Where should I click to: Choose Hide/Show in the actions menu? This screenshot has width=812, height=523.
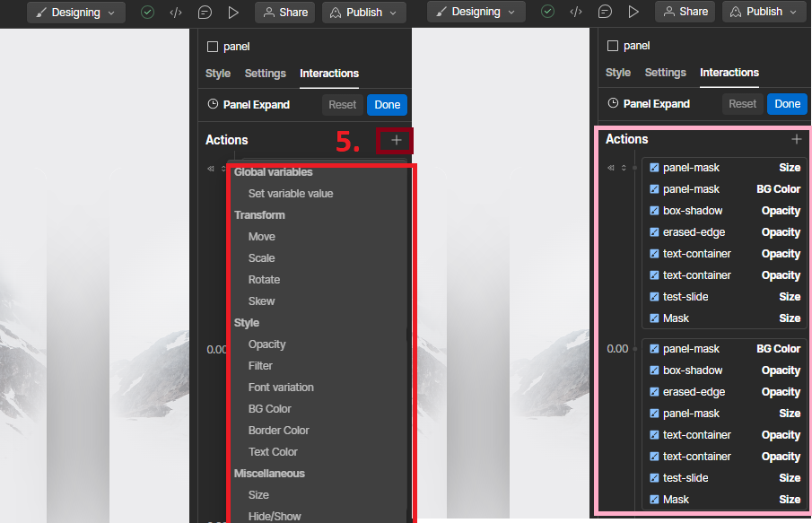click(275, 516)
